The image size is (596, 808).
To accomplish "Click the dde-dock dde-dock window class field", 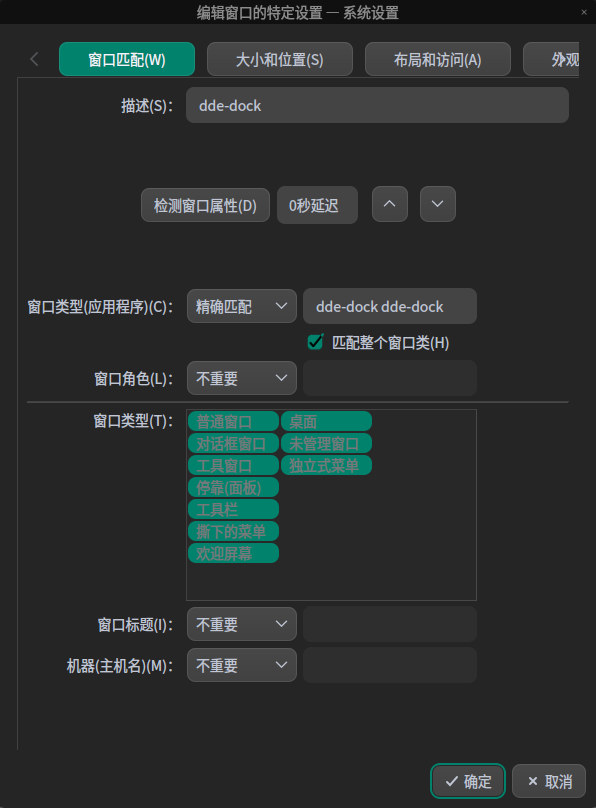I will point(390,306).
